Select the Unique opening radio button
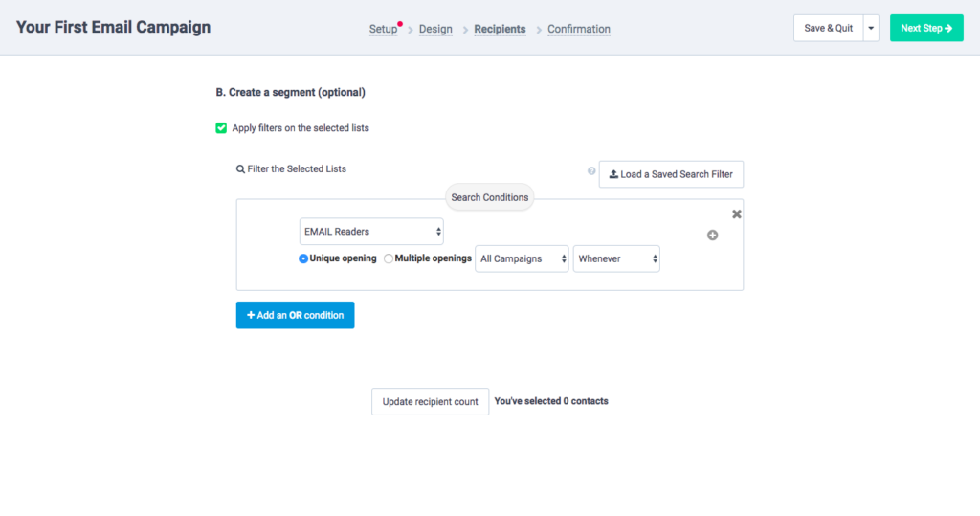This screenshot has height=516, width=980. pyautogui.click(x=303, y=258)
